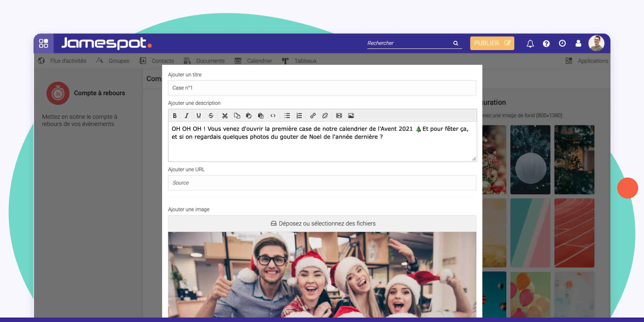Click the uploaded Santa hats group photo
644x322 pixels.
(x=322, y=275)
